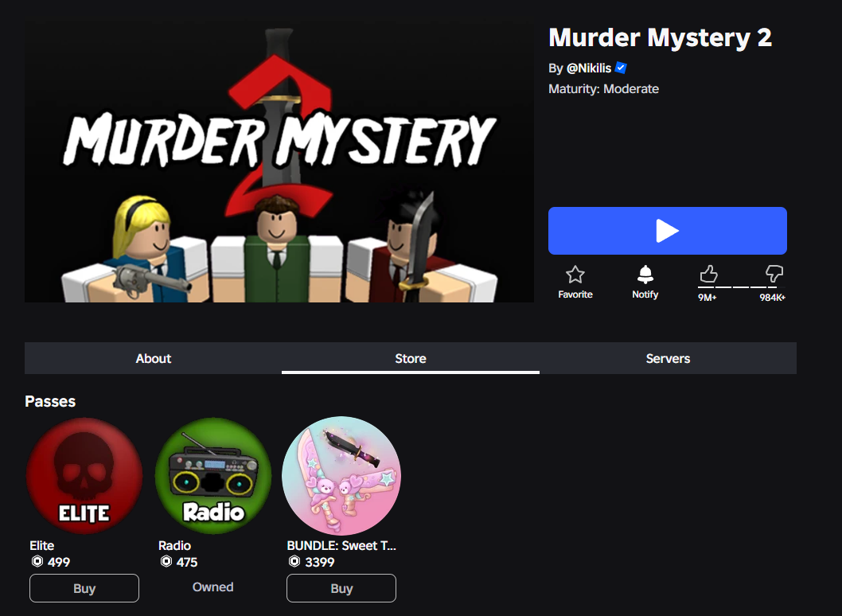Click the Radio pass name
Screen dimensions: 842x616
pos(174,545)
